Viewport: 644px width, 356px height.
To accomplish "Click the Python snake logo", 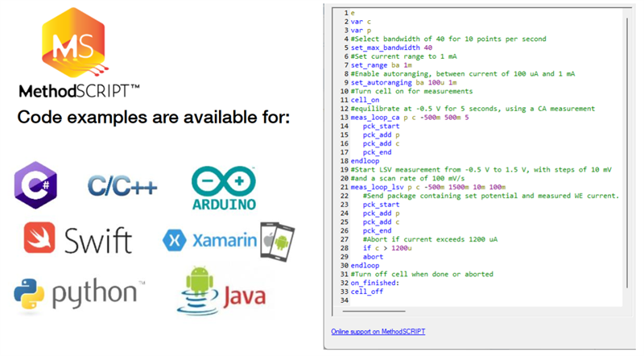I will click(x=29, y=293).
